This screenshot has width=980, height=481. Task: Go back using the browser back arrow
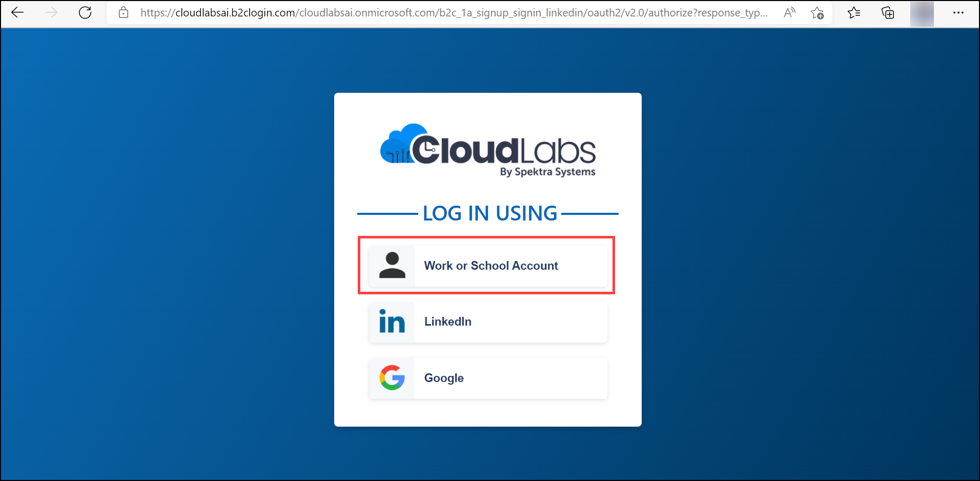click(17, 13)
